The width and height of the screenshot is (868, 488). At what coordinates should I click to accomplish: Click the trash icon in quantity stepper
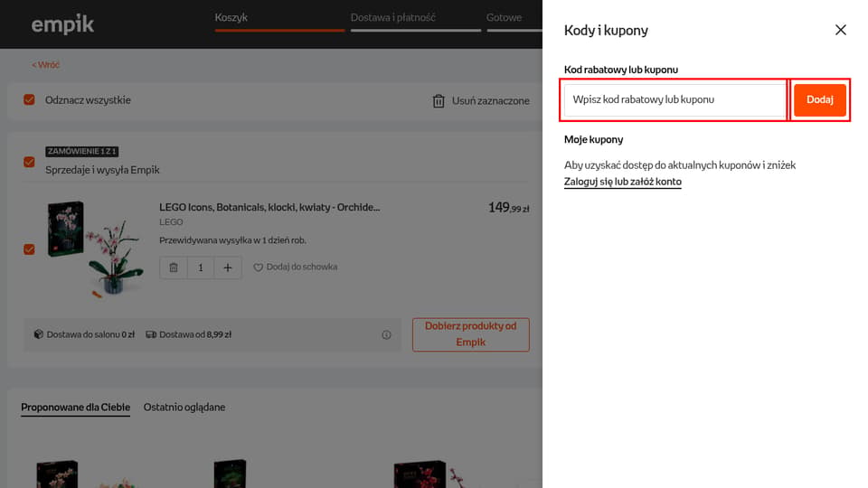(x=174, y=267)
